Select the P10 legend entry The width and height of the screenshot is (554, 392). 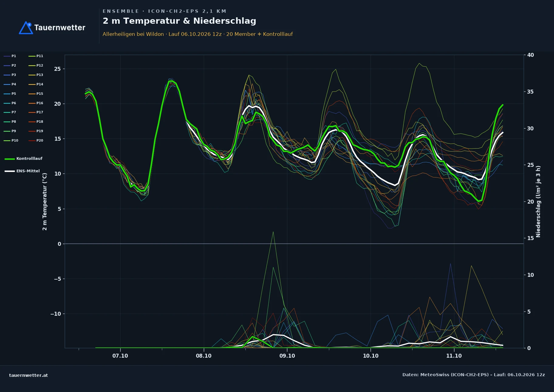[11, 140]
